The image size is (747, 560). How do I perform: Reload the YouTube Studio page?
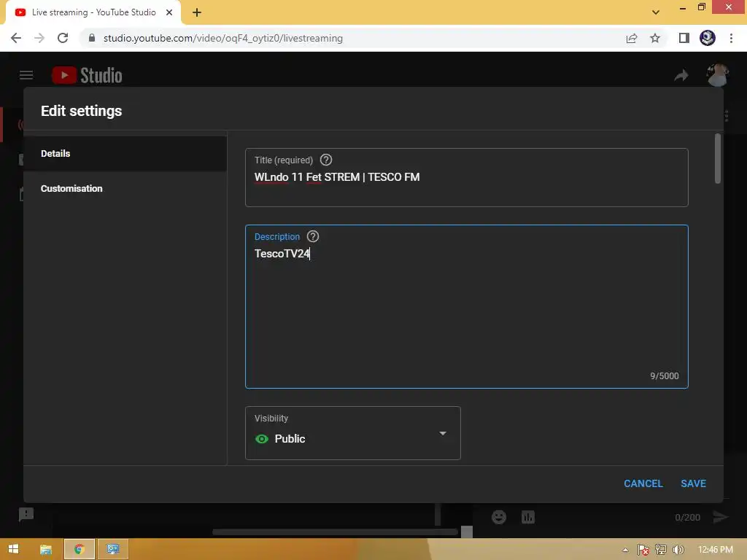click(63, 38)
